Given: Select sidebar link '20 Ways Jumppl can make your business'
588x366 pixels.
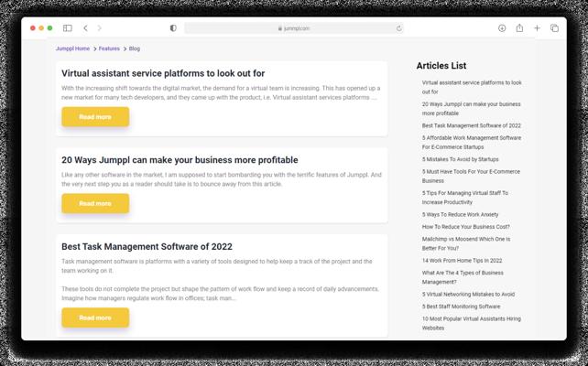Looking at the screenshot, I should click(471, 109).
